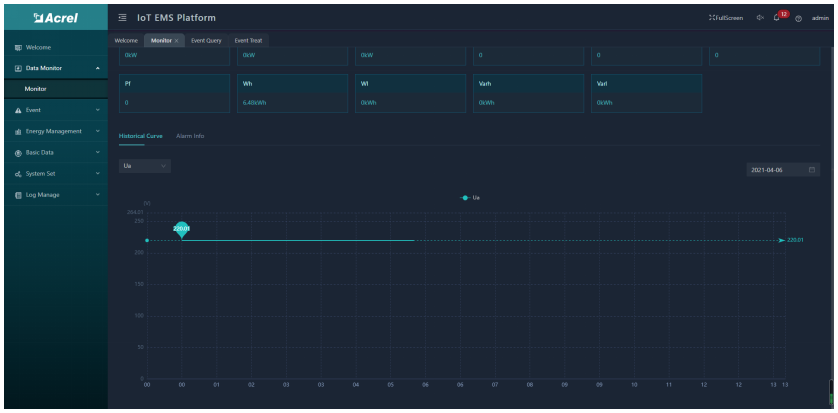Image resolution: width=838 pixels, height=413 pixels.
Task: Click the 220.01 data marker on the chart
Action: click(181, 229)
